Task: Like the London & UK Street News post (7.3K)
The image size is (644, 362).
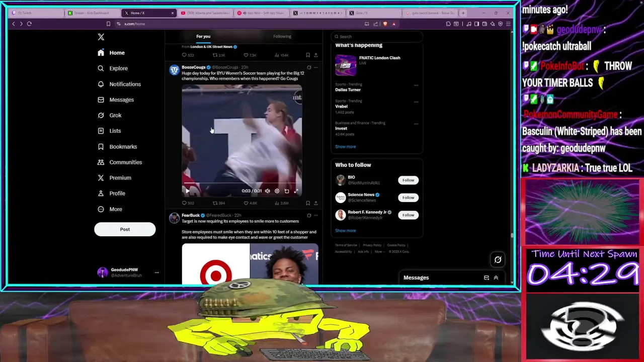Action: pyautogui.click(x=250, y=55)
